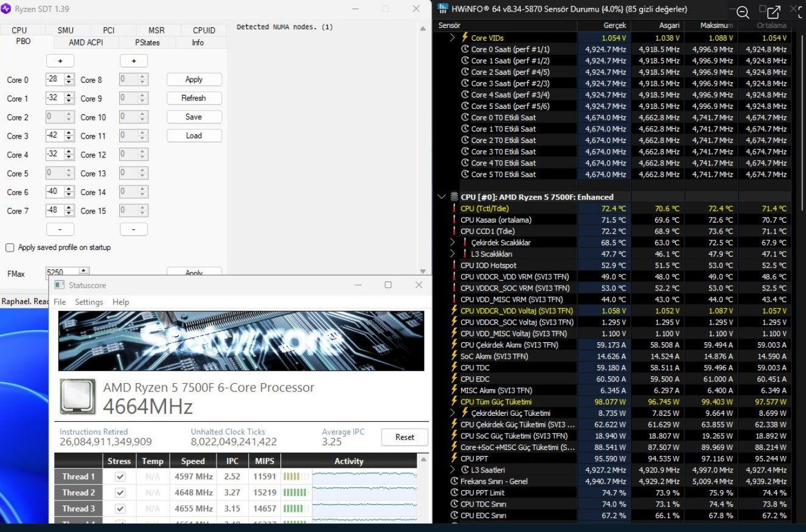Click the Refresh button in Ryzen SDT
806x532 pixels.
point(194,98)
